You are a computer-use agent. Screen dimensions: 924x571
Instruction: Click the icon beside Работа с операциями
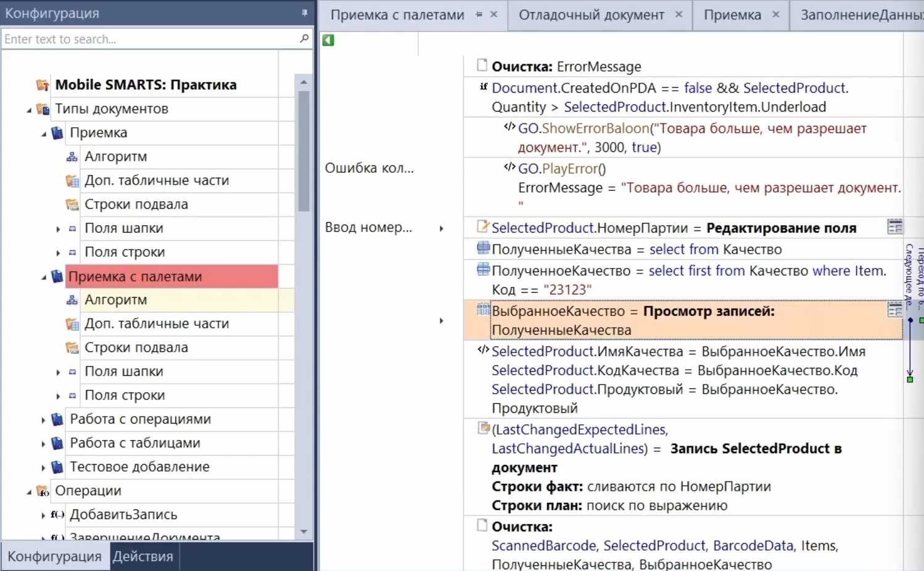pos(57,419)
